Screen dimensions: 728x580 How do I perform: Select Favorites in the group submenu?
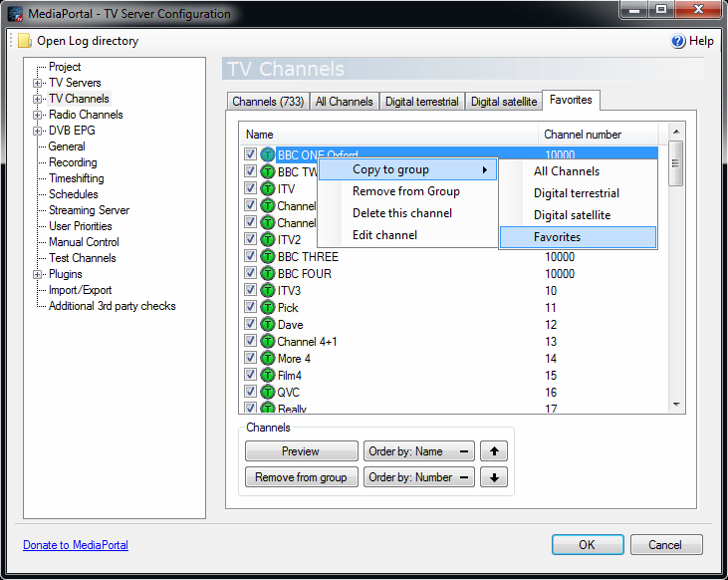578,237
